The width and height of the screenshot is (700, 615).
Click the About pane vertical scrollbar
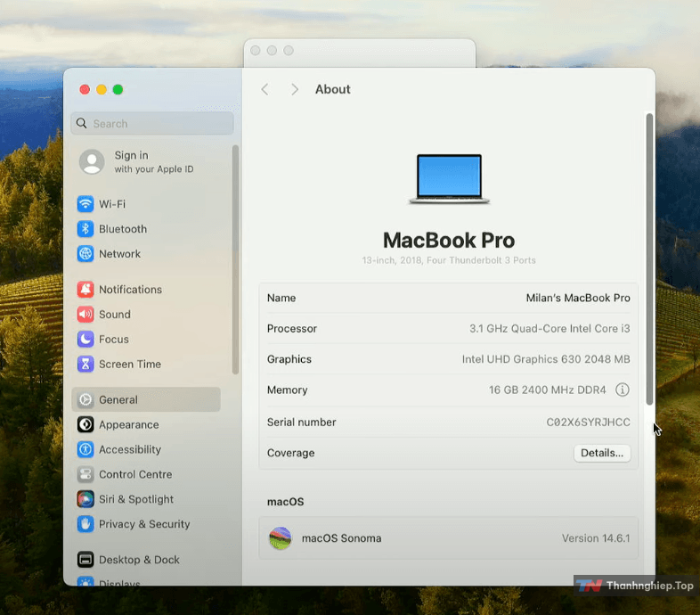(649, 259)
